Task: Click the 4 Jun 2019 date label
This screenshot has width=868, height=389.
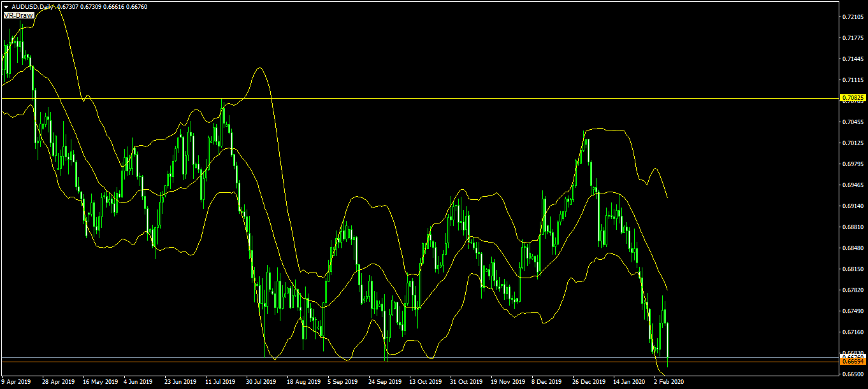Action: pyautogui.click(x=138, y=382)
